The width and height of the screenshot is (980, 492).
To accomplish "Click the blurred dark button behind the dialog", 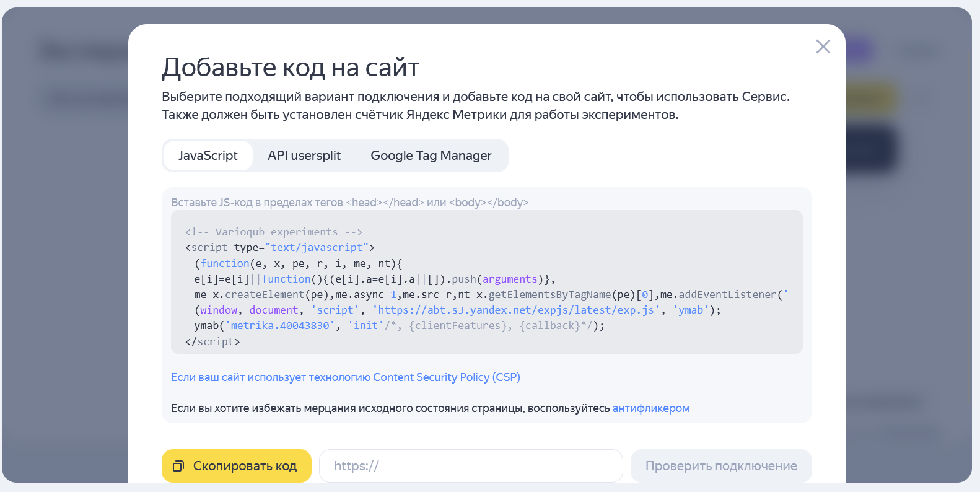I will click(872, 149).
